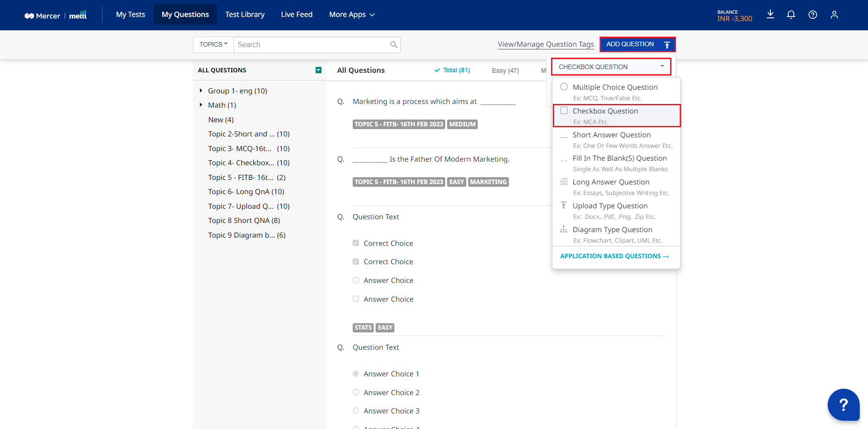Image resolution: width=868 pixels, height=429 pixels.
Task: Switch to the Test Library tab
Action: 245,15
